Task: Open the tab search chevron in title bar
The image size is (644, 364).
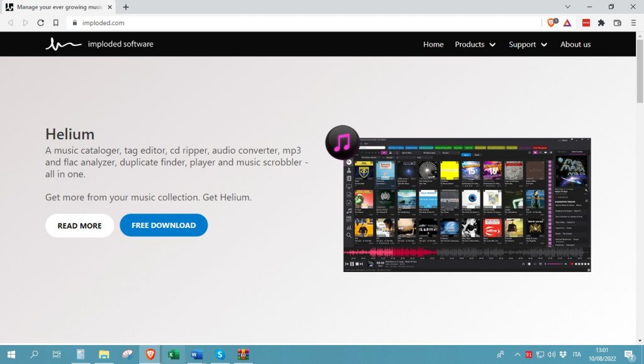Action: point(568,7)
